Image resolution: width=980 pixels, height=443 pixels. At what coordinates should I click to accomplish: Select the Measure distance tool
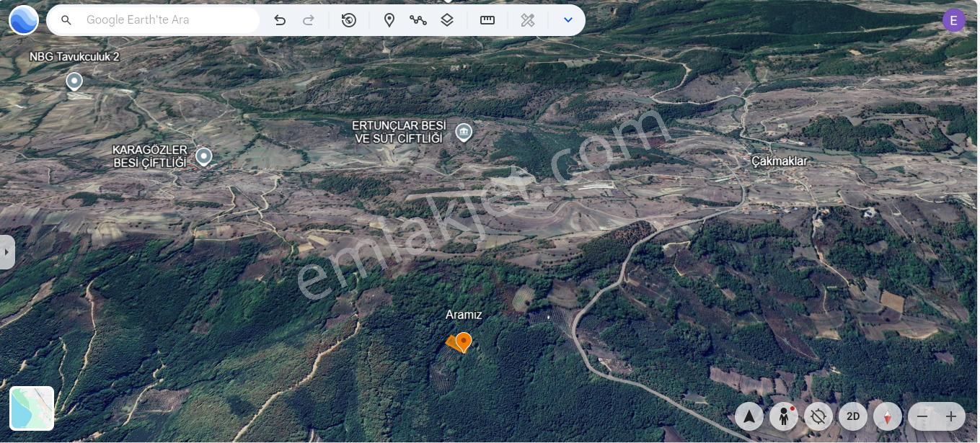(487, 19)
